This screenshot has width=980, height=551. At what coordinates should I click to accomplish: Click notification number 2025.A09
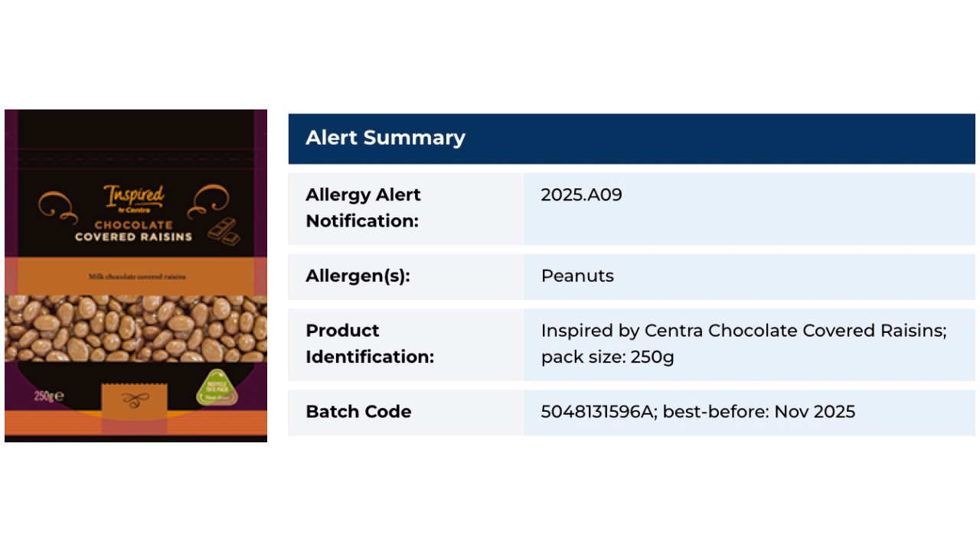[x=581, y=194]
